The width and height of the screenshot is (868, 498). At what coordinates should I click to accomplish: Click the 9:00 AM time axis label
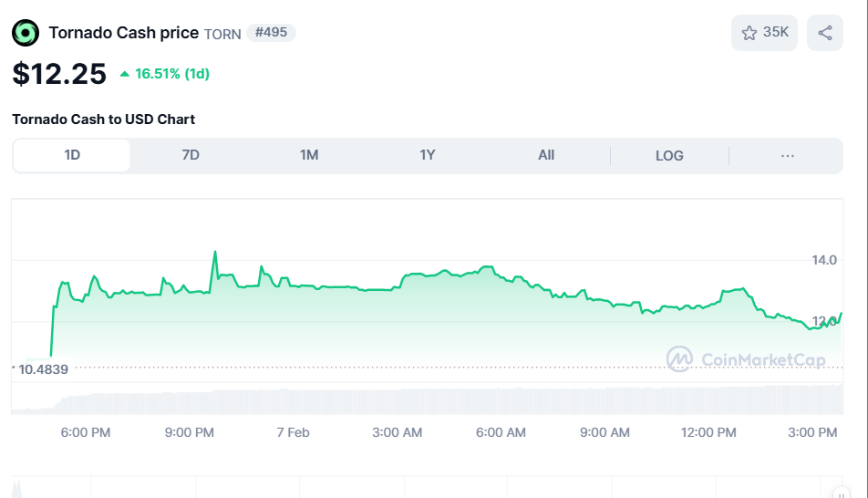604,432
